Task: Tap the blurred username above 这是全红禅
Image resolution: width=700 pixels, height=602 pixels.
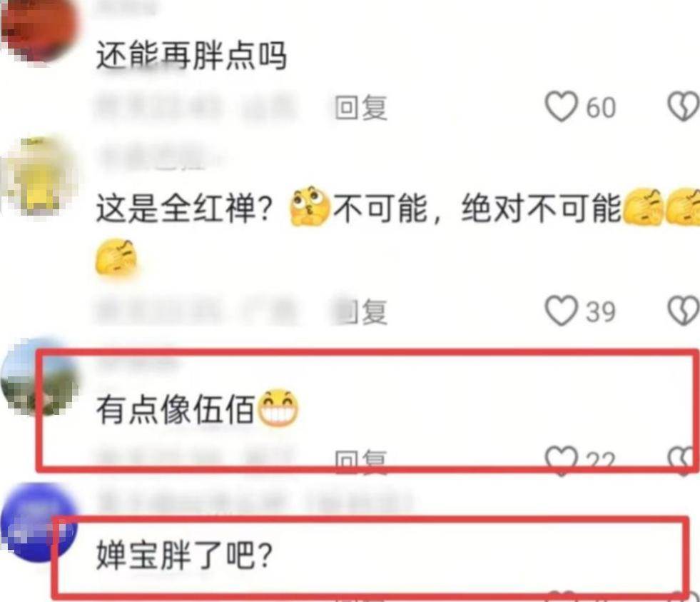Action: (152, 159)
